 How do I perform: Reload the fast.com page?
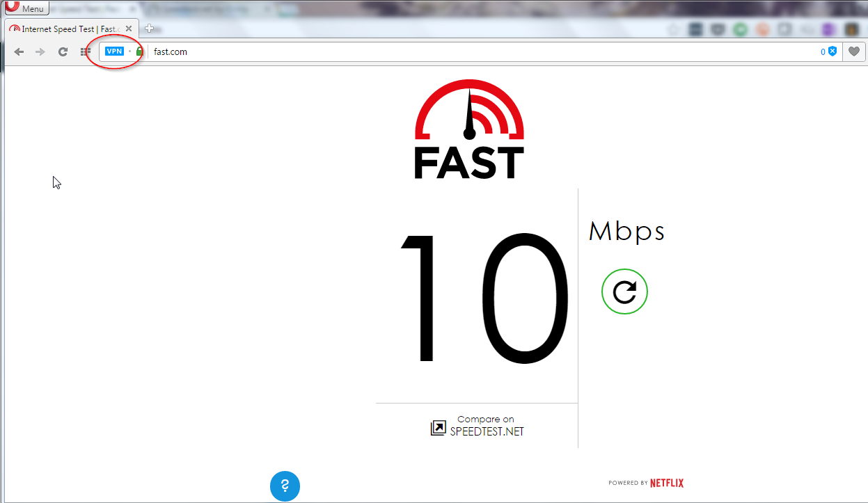pyautogui.click(x=63, y=52)
